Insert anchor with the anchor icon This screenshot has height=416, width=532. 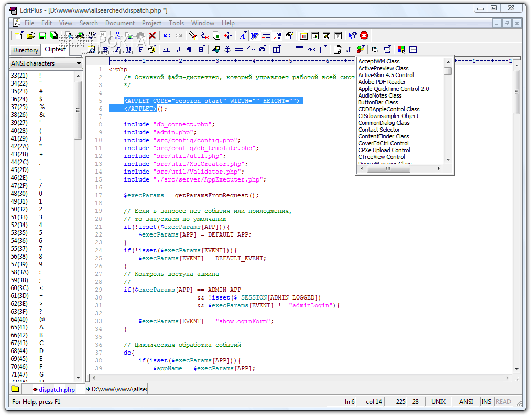point(227,50)
